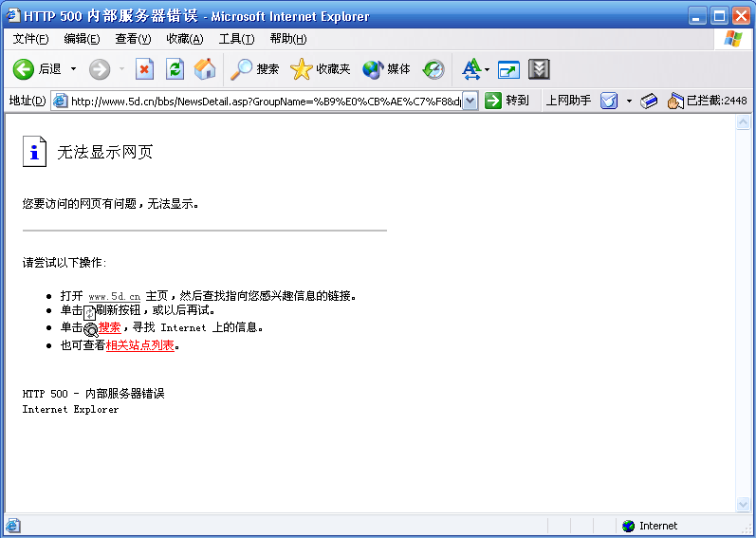Expand the address bar dropdown arrow
This screenshot has width=756, height=538.
tap(470, 102)
